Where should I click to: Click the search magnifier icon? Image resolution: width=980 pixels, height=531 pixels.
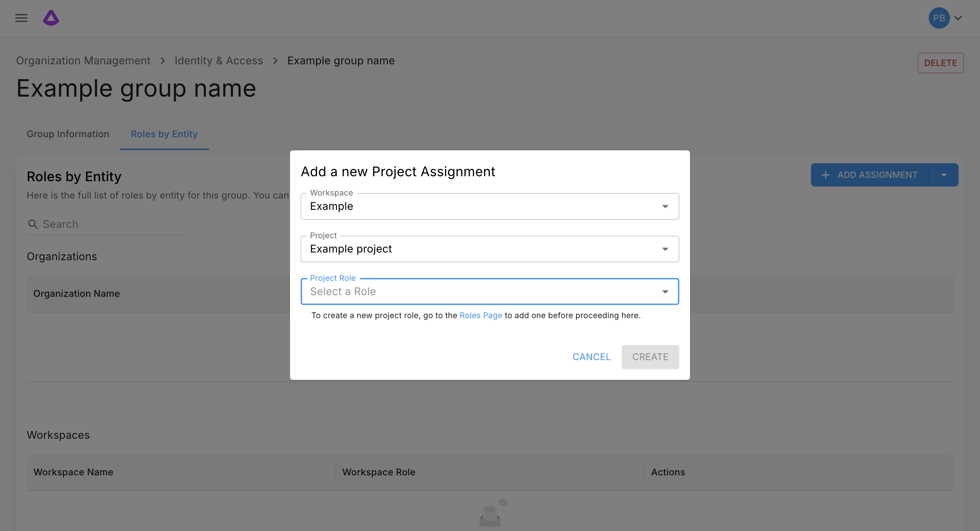[33, 224]
